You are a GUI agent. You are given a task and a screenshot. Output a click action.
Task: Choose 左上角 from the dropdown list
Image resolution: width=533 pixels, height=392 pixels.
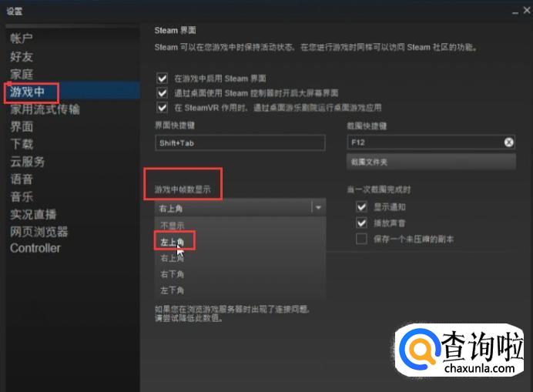coord(172,242)
